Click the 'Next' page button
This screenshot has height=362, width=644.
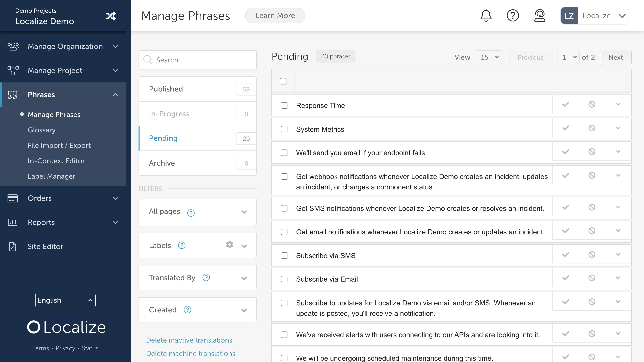615,57
